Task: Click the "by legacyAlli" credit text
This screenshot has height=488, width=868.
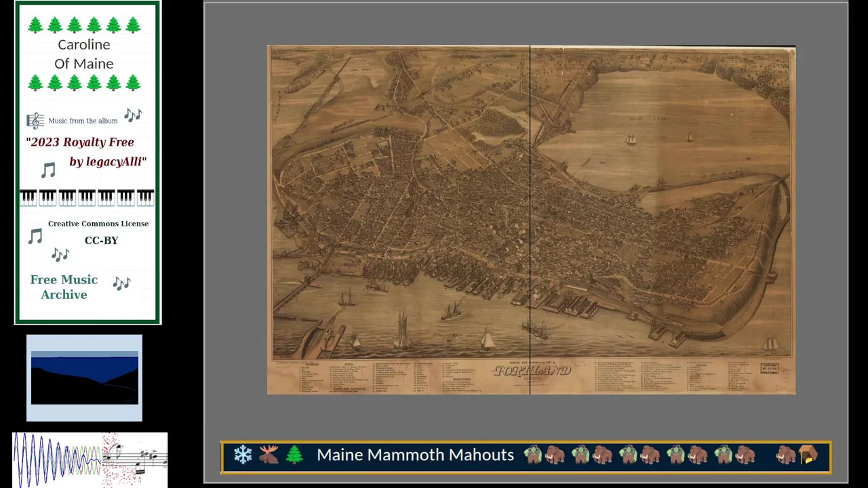Action: tap(108, 162)
